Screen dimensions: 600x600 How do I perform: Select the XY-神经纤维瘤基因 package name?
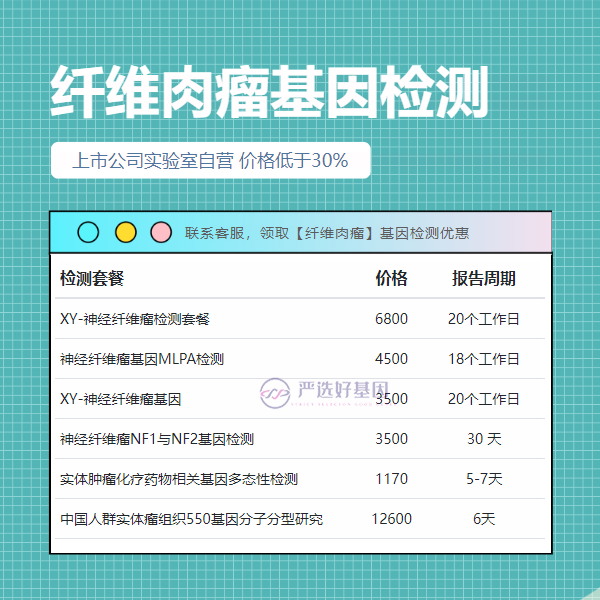click(120, 399)
